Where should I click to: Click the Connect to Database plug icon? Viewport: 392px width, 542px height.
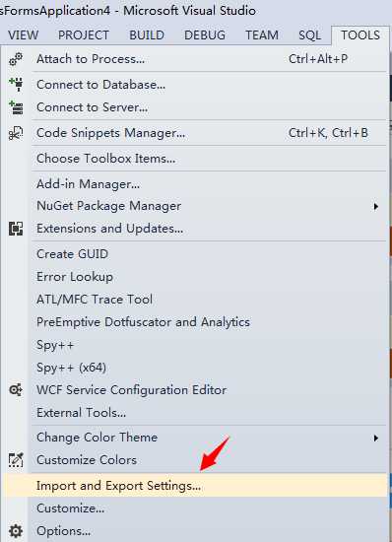click(16, 85)
